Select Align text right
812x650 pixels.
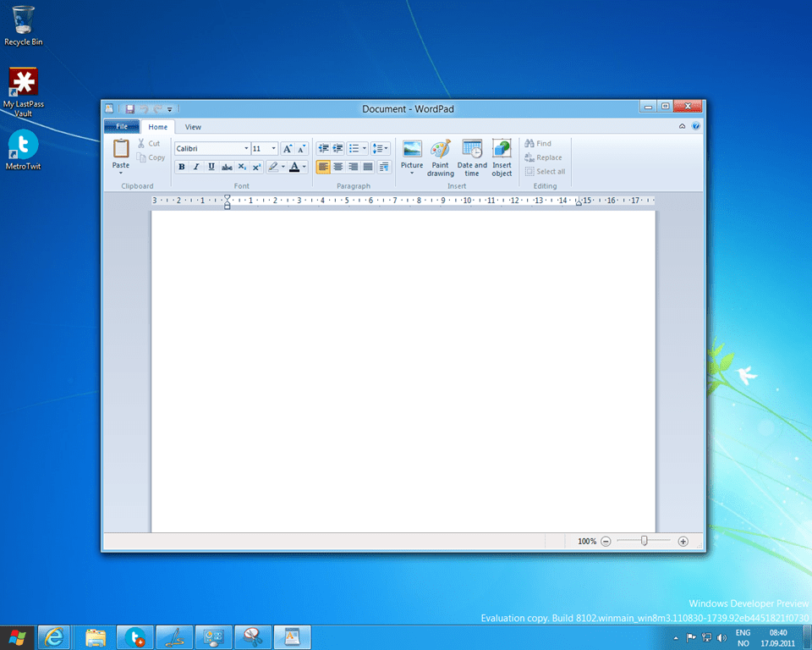[354, 167]
